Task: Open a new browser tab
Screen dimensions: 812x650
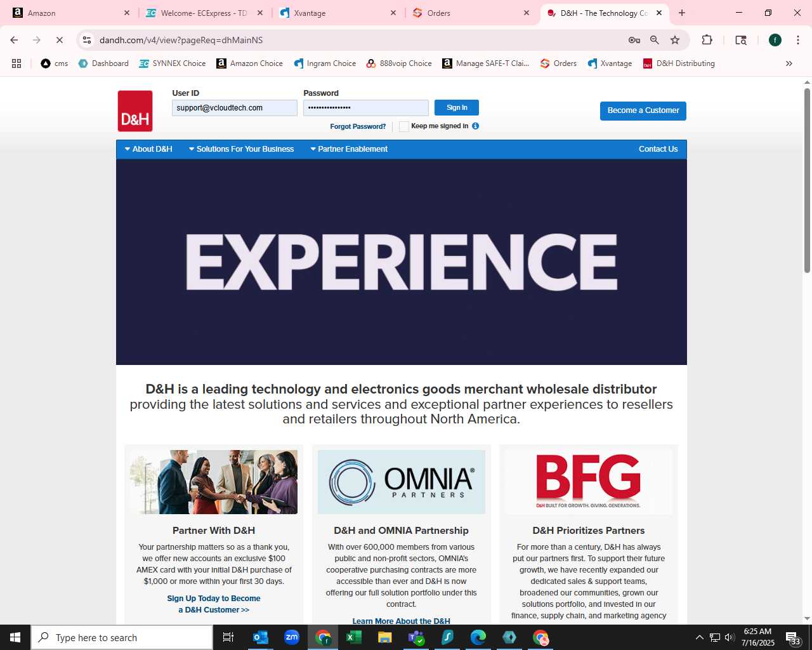Action: 682,13
